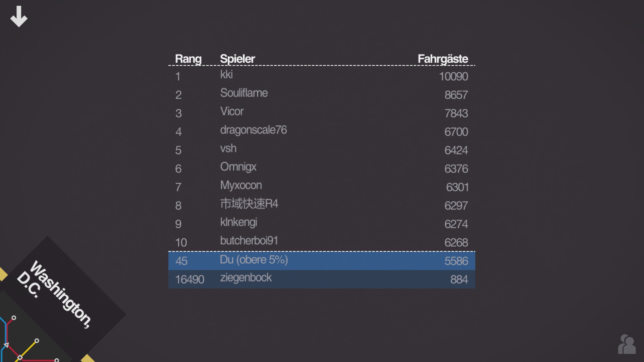
Task: Select player Souliflame in rank 2
Action: coord(322,95)
